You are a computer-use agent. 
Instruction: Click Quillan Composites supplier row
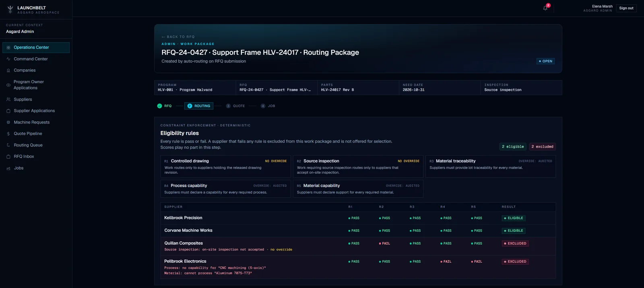pyautogui.click(x=358, y=246)
